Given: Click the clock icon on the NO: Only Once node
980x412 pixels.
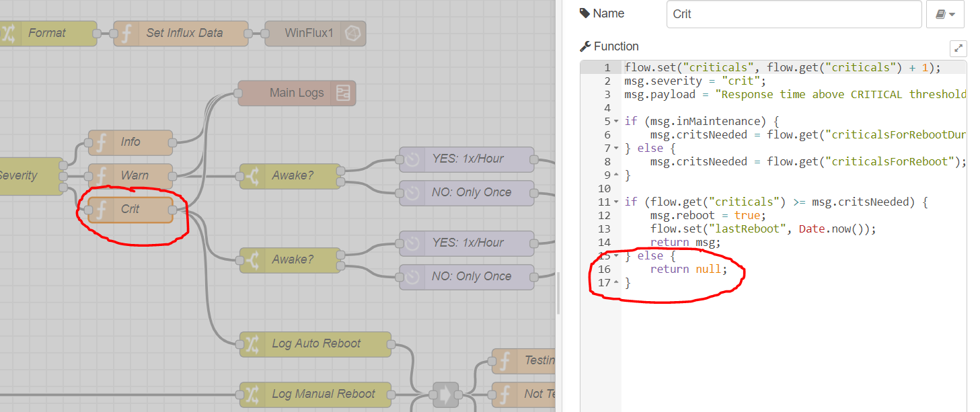Looking at the screenshot, I should [x=413, y=192].
